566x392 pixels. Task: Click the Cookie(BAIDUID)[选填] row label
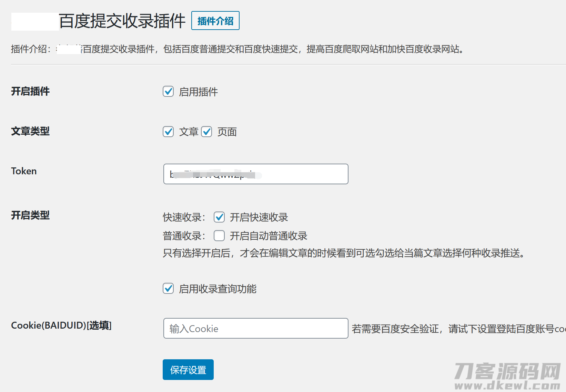pyautogui.click(x=61, y=325)
